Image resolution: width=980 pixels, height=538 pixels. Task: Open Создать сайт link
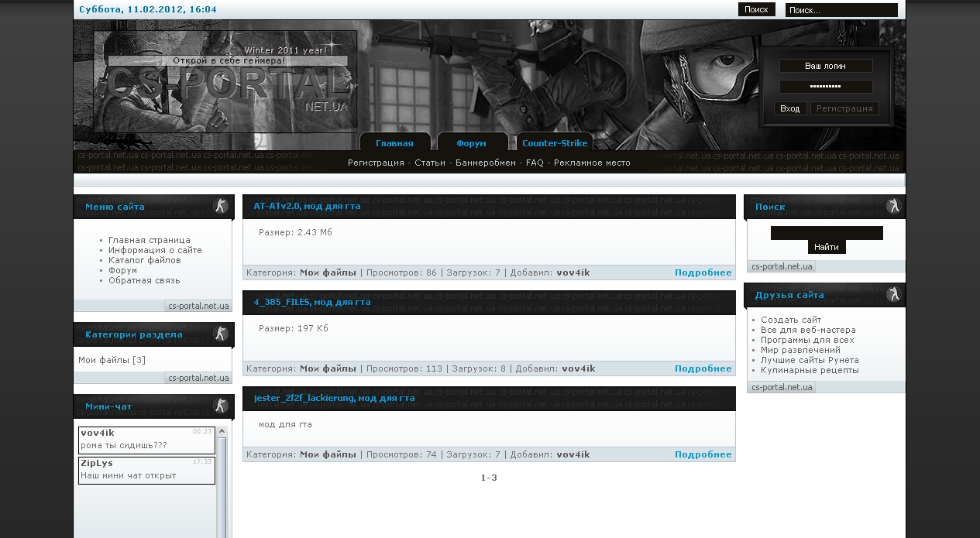point(791,320)
